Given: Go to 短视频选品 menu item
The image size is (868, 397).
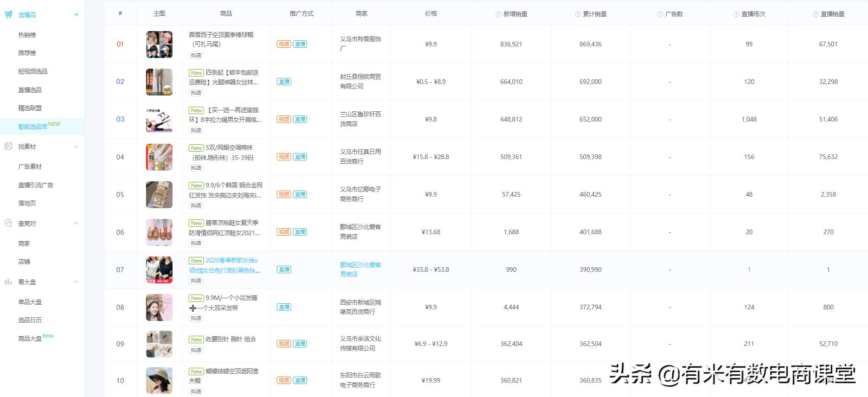Looking at the screenshot, I should 32,71.
